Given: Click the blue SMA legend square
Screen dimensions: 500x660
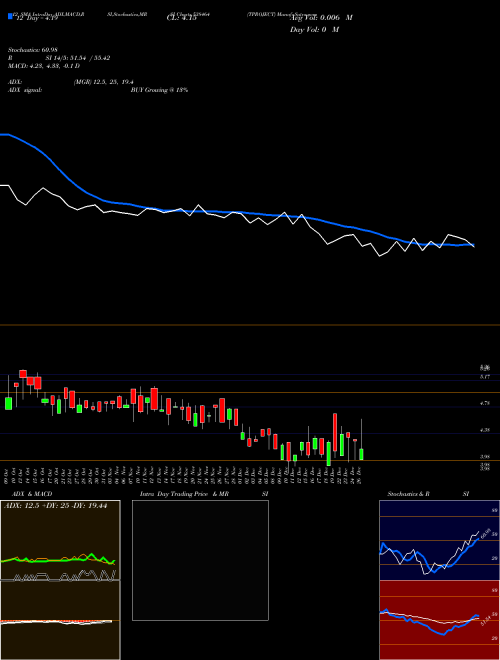Looking at the screenshot, I should tap(10, 16).
